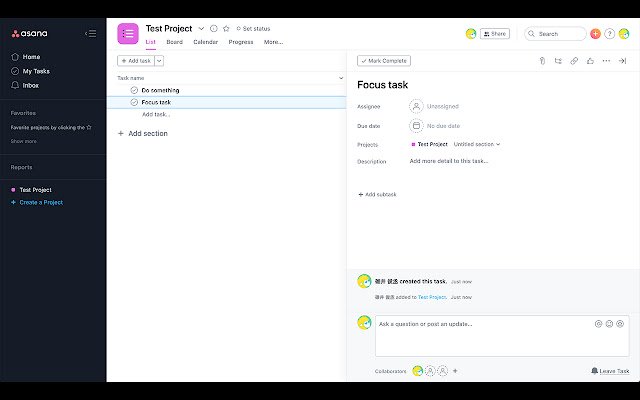
Task: Click Add task... row in list
Action: click(x=156, y=114)
